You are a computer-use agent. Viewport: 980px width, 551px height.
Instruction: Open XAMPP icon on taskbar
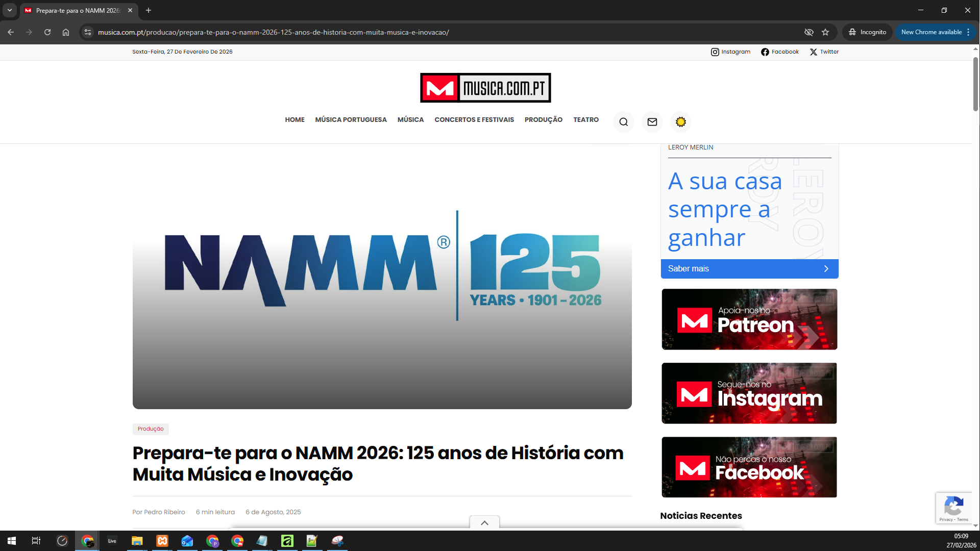click(162, 541)
